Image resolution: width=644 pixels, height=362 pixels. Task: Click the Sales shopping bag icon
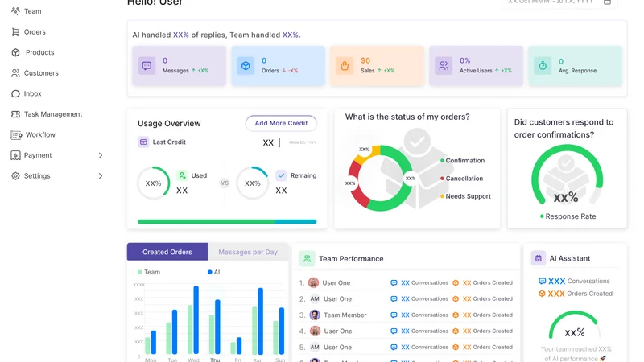pyautogui.click(x=345, y=66)
